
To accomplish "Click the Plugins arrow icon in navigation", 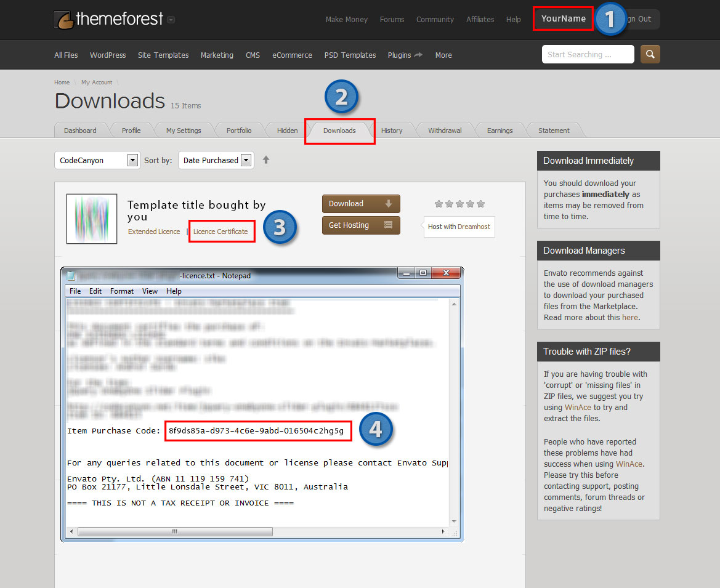I will [418, 55].
